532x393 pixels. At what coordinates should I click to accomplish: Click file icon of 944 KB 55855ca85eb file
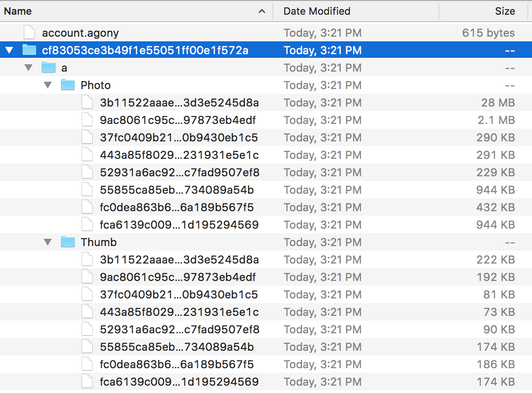tap(87, 190)
